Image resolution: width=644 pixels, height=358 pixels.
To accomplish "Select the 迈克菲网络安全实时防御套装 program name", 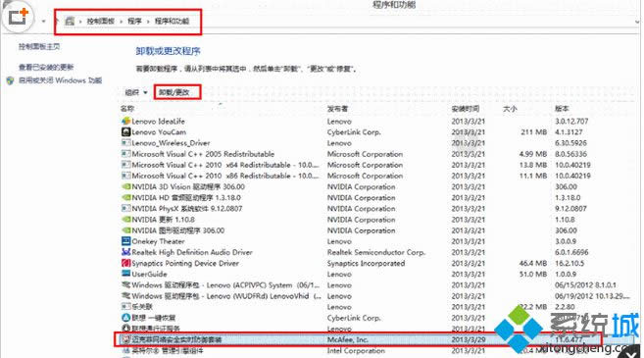I will coord(176,339).
